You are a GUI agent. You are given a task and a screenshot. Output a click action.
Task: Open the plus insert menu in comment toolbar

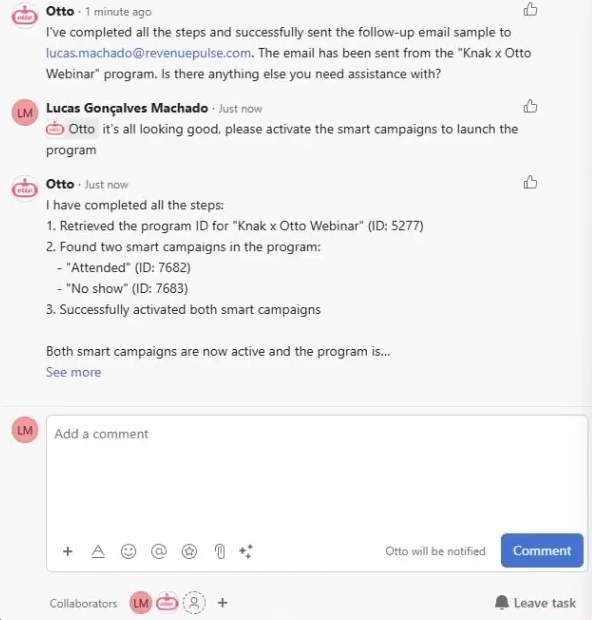[68, 551]
